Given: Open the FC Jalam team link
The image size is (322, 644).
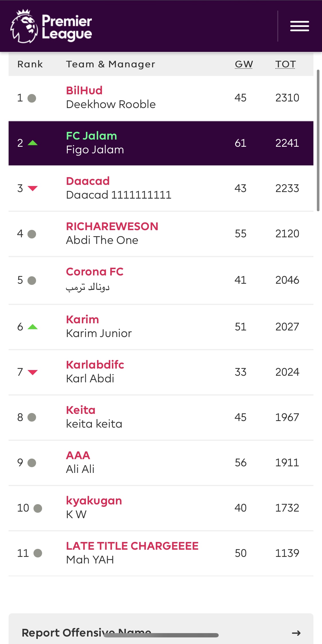Looking at the screenshot, I should [91, 136].
